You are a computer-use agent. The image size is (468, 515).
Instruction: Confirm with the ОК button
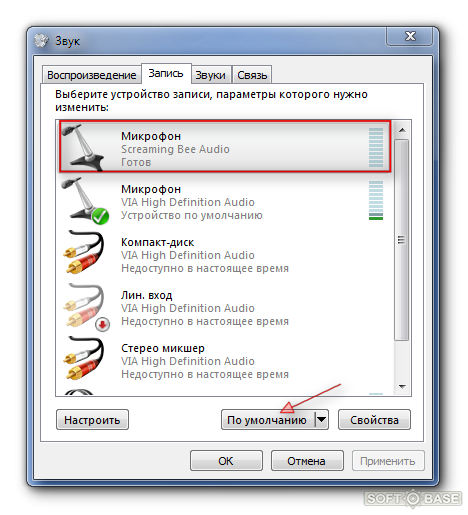226,461
